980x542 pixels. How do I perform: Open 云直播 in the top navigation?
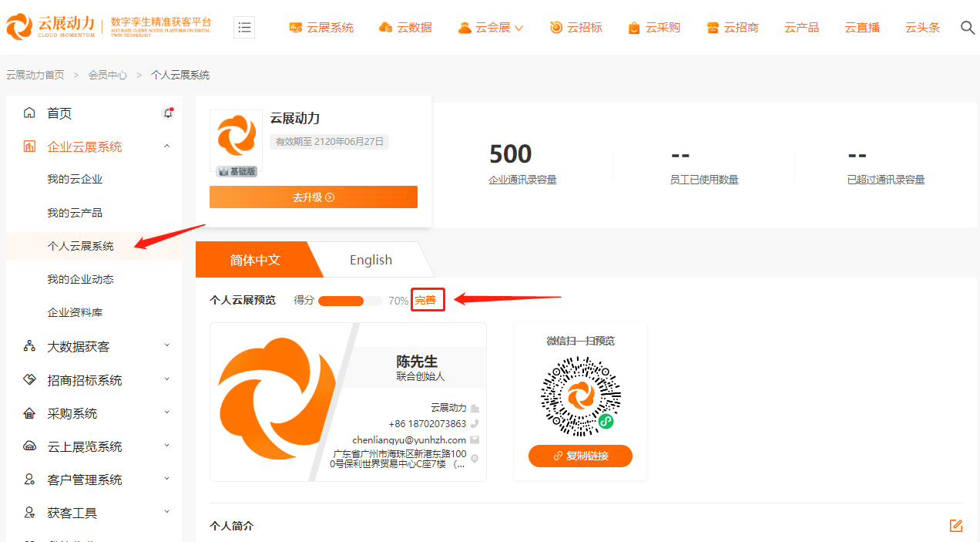[862, 28]
